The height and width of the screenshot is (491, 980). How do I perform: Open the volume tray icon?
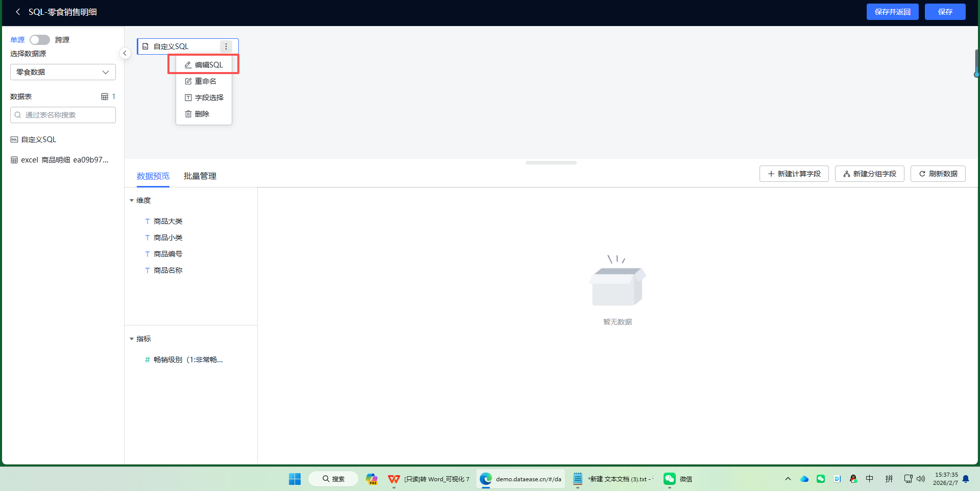[921, 479]
